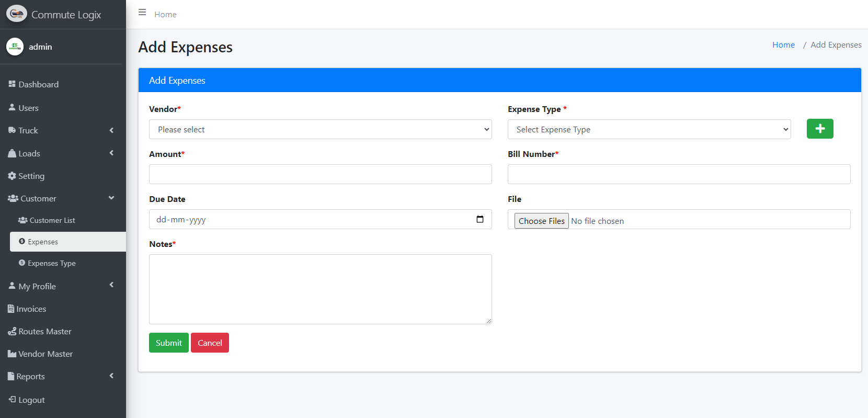Screen dimensions: 868x418
Task: Click the Choose Files button
Action: point(541,221)
